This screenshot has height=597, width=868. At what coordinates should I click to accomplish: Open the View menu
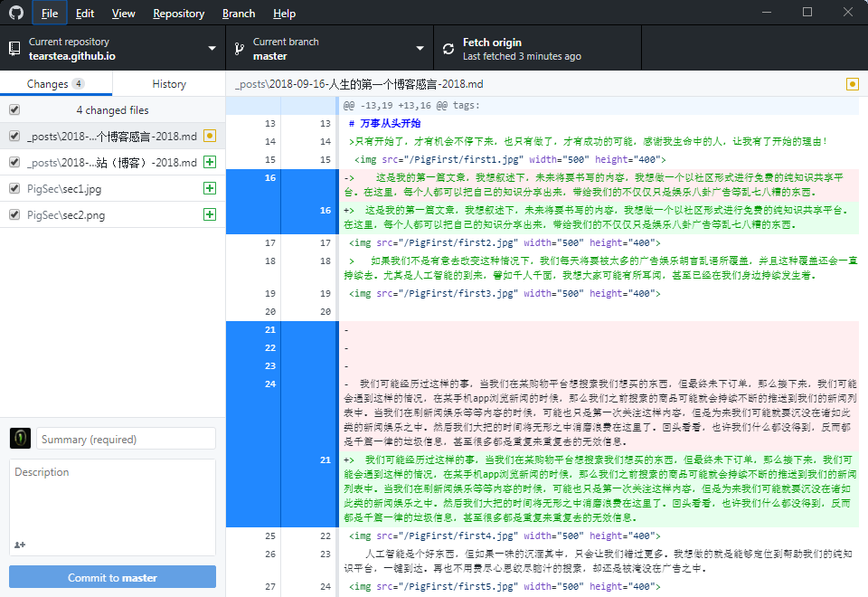[x=123, y=14]
